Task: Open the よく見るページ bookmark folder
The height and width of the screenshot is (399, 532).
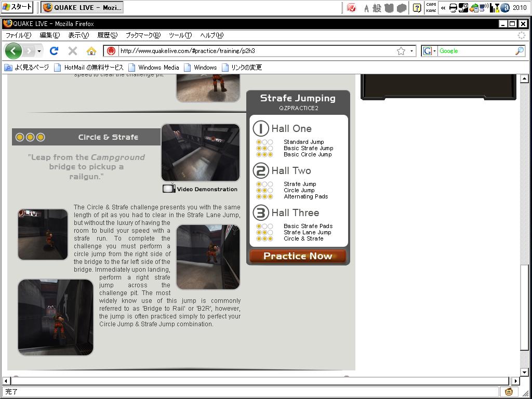Action: click(26, 67)
